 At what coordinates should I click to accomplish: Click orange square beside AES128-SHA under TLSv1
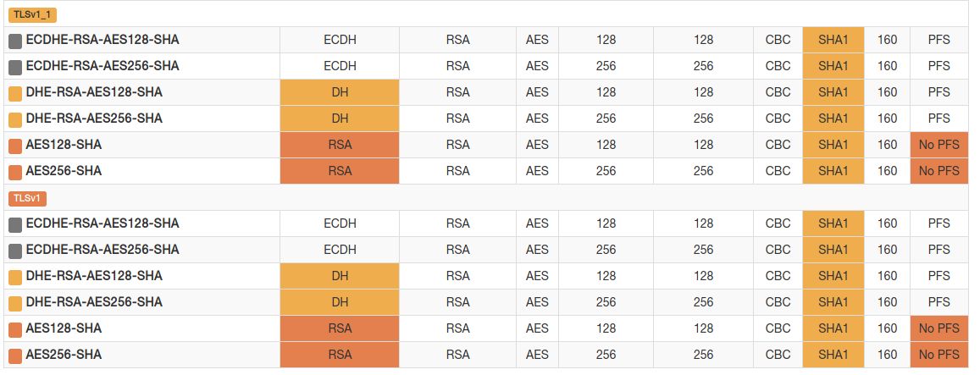15,329
